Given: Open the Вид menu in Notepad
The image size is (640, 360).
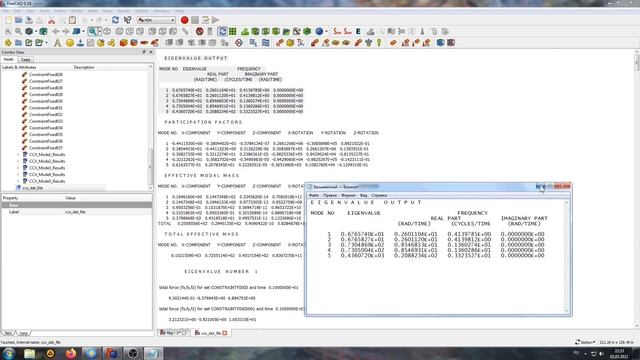Looking at the screenshot, I should pyautogui.click(x=363, y=196).
